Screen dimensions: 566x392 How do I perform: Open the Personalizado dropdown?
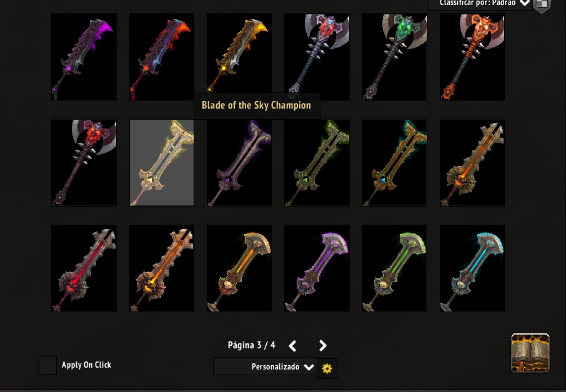(265, 366)
